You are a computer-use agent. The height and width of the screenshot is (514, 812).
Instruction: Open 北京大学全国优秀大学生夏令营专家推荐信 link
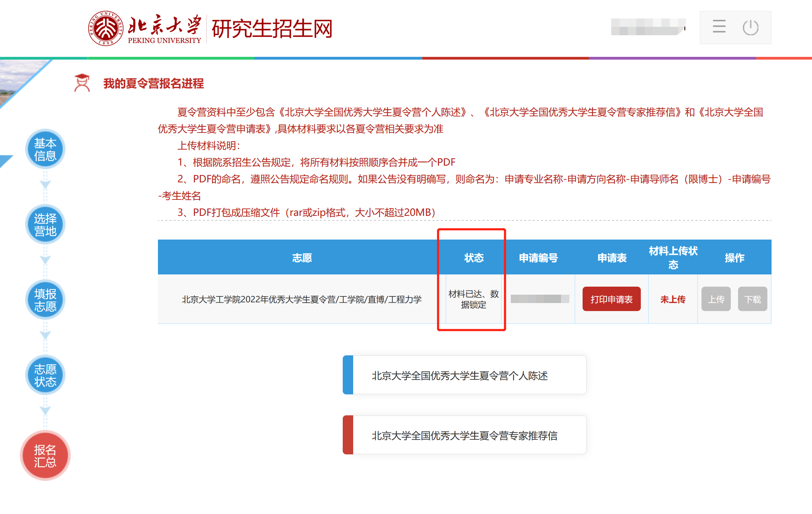[464, 436]
